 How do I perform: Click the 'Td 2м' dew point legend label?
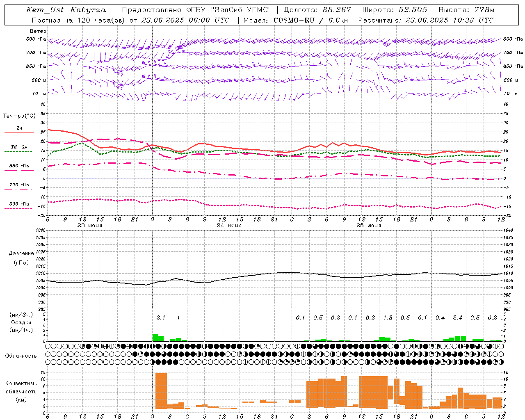(x=19, y=147)
